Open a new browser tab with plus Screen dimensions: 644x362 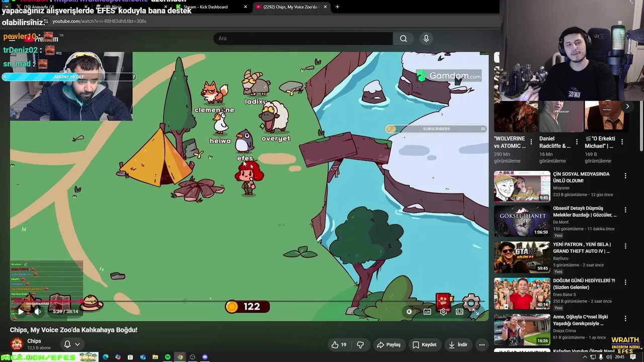click(337, 7)
